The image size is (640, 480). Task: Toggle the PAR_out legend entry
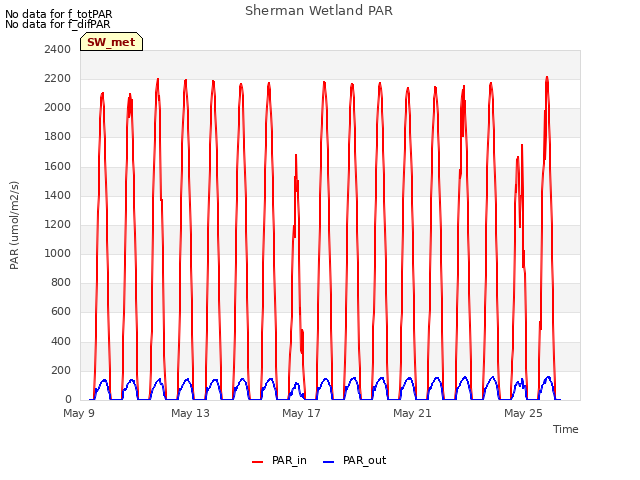point(354,460)
